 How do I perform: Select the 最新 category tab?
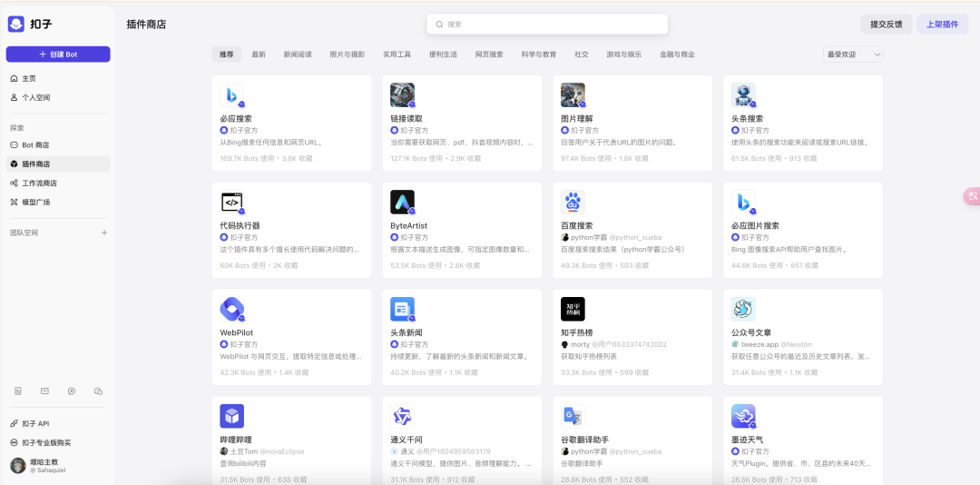pyautogui.click(x=259, y=54)
